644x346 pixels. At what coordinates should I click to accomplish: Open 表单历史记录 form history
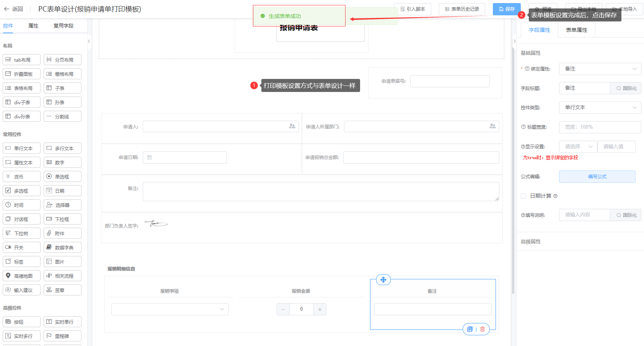pos(462,9)
